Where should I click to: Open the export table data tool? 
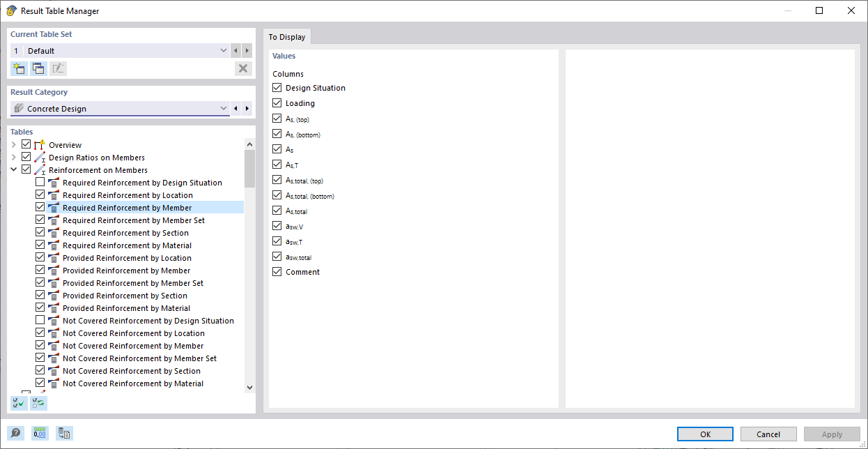click(x=64, y=432)
